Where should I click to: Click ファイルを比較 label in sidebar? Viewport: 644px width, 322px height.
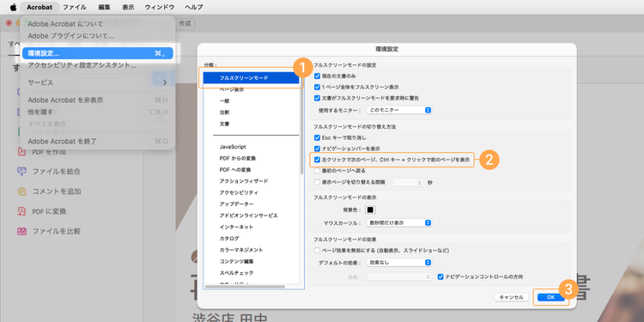pos(57,231)
